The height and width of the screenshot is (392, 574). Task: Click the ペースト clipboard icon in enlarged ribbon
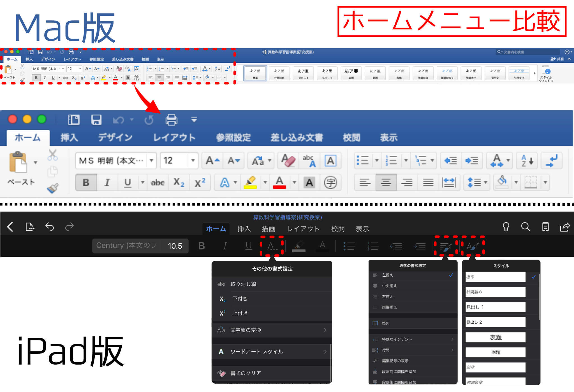click(x=18, y=162)
